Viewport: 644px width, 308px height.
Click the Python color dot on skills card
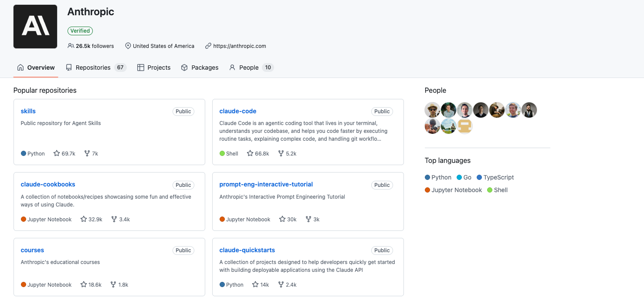24,153
